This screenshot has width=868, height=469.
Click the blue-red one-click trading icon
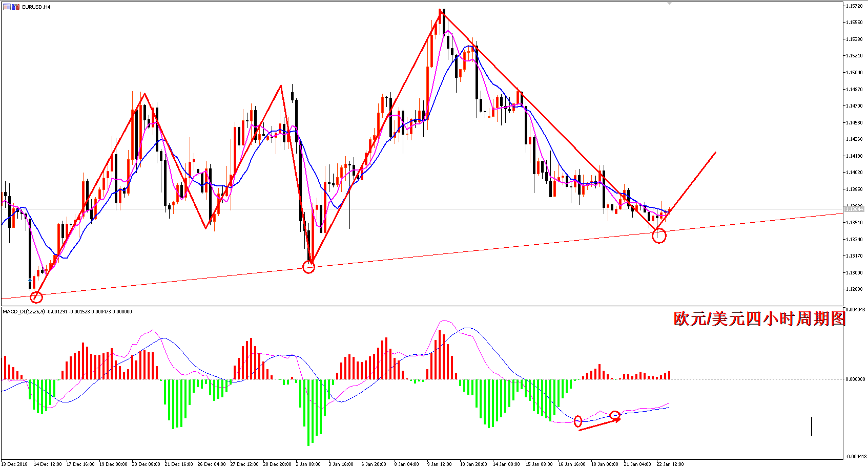[15, 7]
